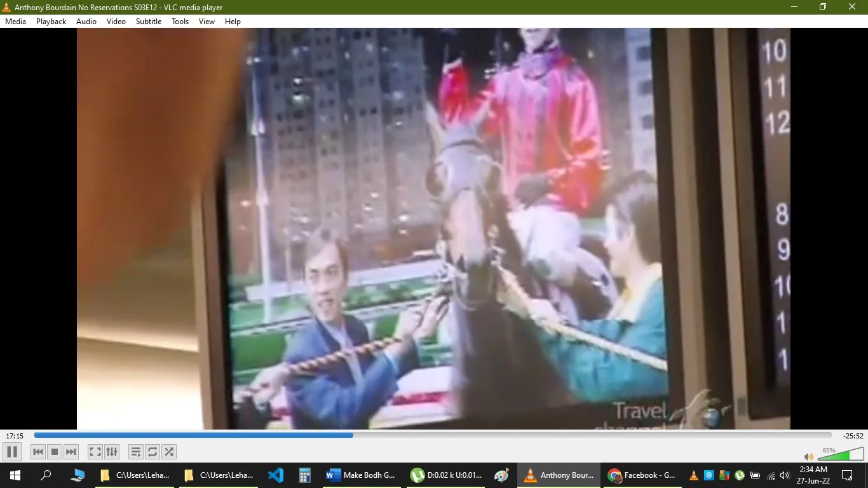868x488 pixels.
Task: Restore down the VLC window
Action: pyautogui.click(x=823, y=7)
